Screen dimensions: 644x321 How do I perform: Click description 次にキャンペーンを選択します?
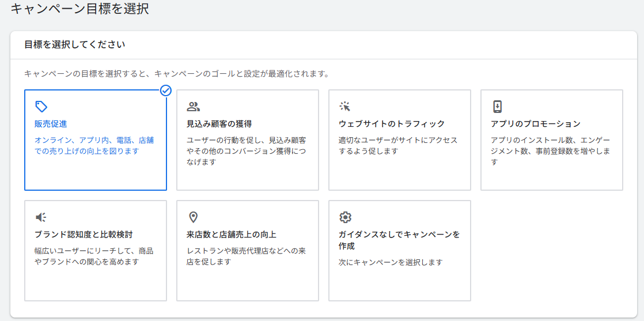pos(391,263)
